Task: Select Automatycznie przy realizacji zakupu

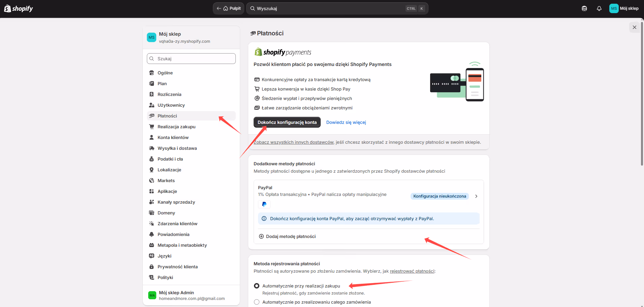Action: click(256, 285)
